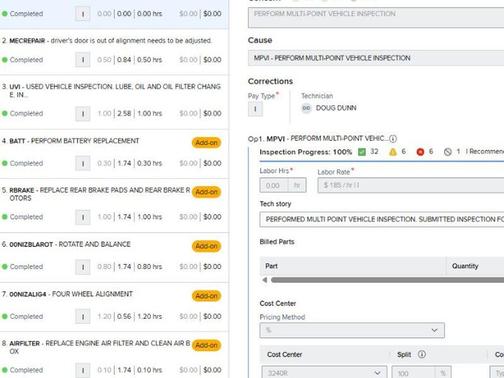Click the green passed-items check icon

coord(362,152)
